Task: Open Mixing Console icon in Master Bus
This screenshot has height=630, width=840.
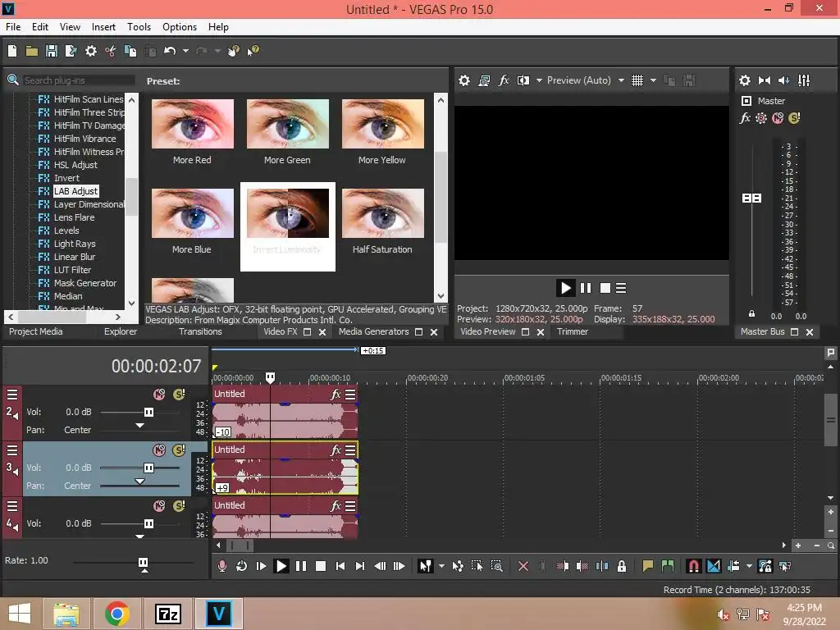Action: [x=804, y=80]
